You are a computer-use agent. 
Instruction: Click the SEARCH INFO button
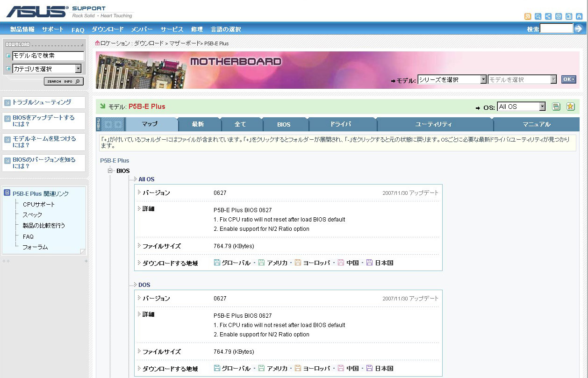(64, 81)
